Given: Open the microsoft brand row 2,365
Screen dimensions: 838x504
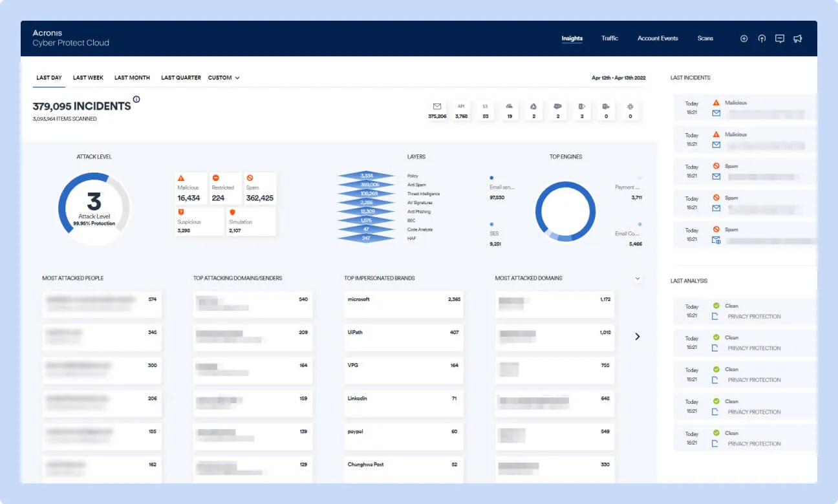Looking at the screenshot, I should tap(403, 304).
